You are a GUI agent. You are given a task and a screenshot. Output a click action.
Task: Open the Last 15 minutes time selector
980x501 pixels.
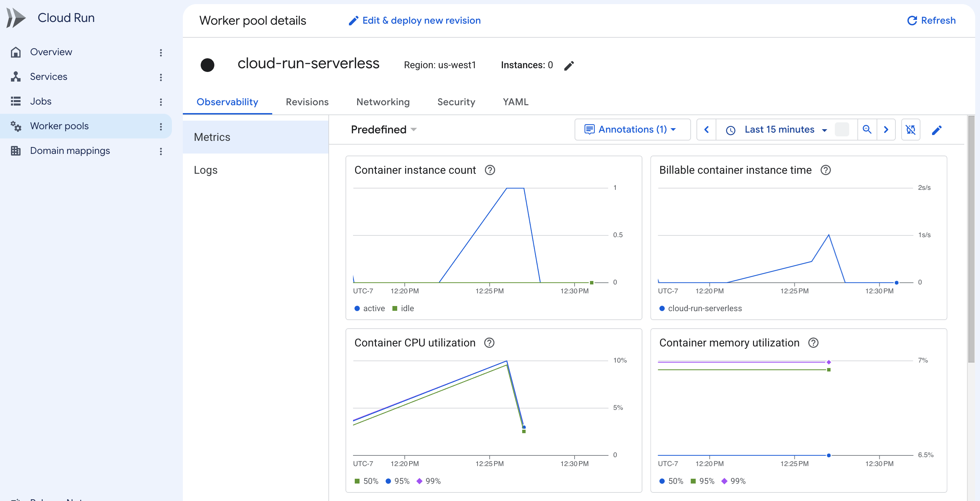coord(776,130)
